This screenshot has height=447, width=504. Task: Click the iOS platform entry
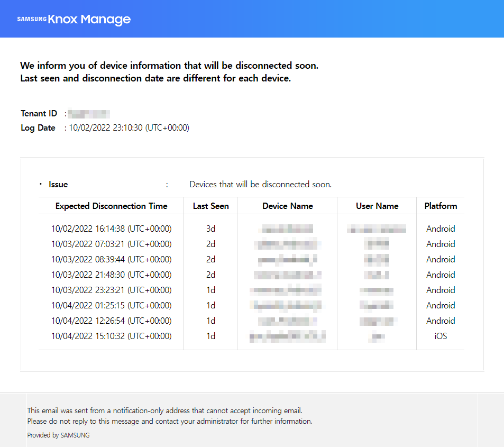pos(440,336)
